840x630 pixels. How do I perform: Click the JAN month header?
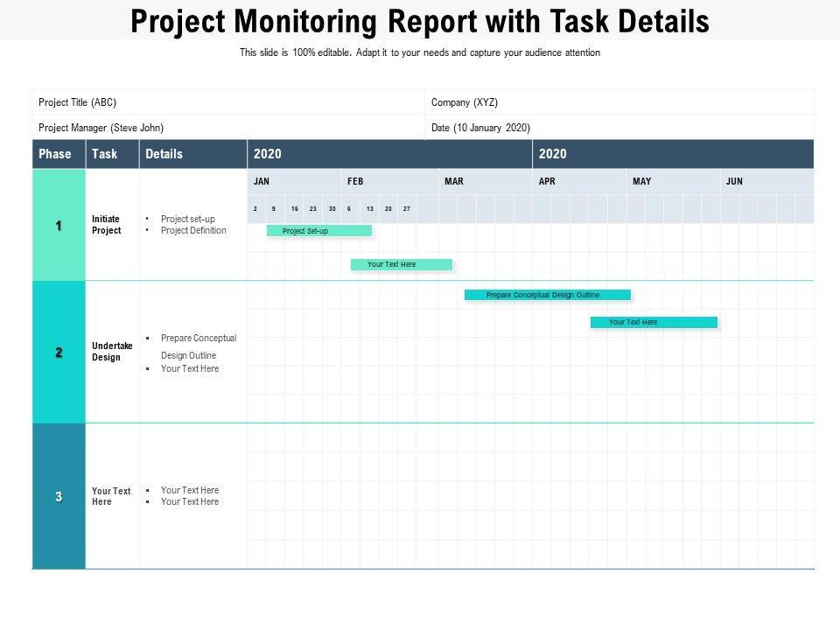[x=262, y=181]
